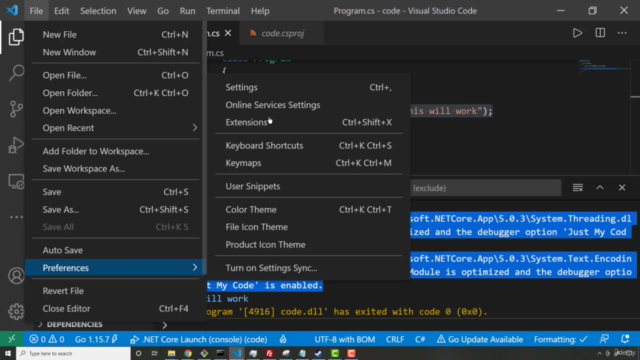Run the program with the play icon

(x=577, y=33)
